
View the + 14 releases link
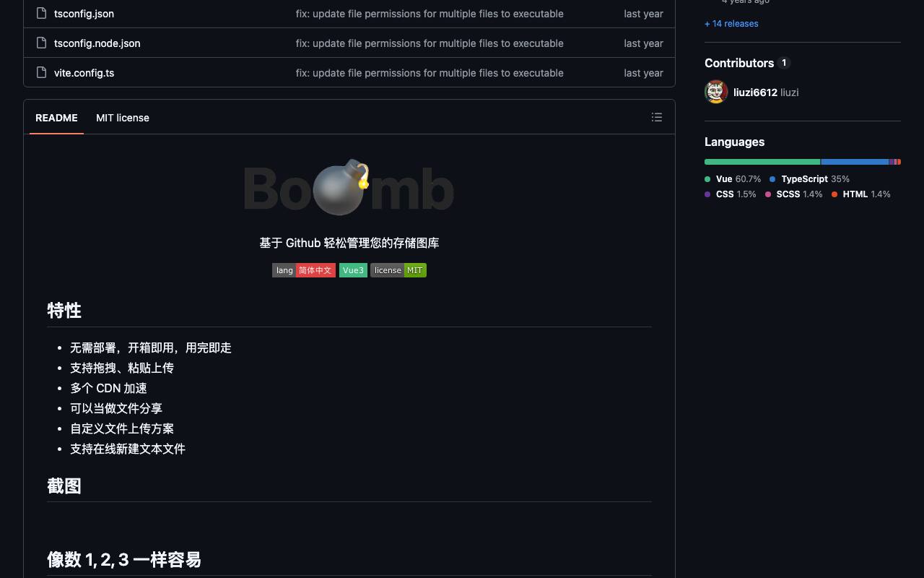coord(731,23)
